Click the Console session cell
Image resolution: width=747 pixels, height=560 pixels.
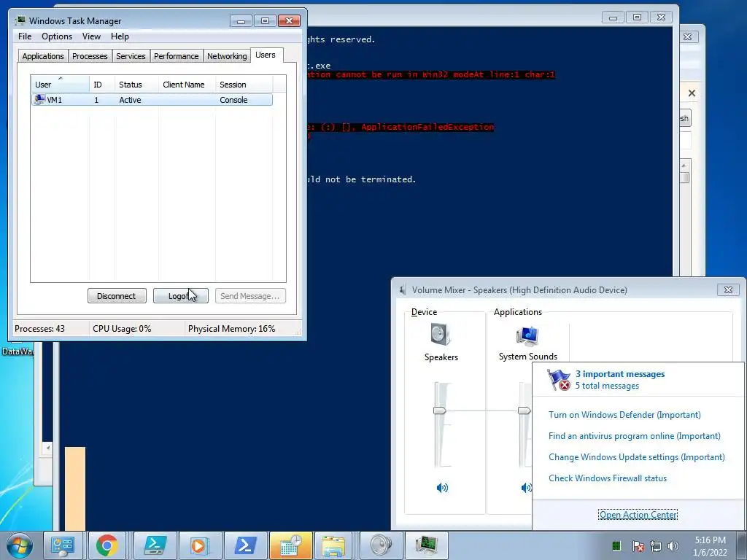[x=233, y=100]
